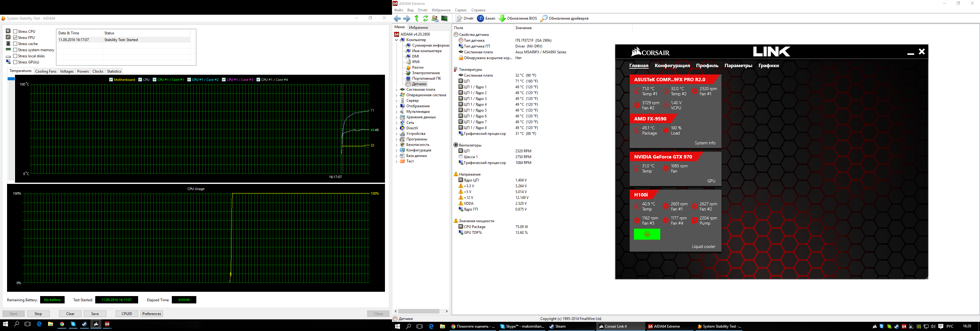The width and height of the screenshot is (980, 331).
Task: Expand the Системная плата tree node
Action: point(396,90)
